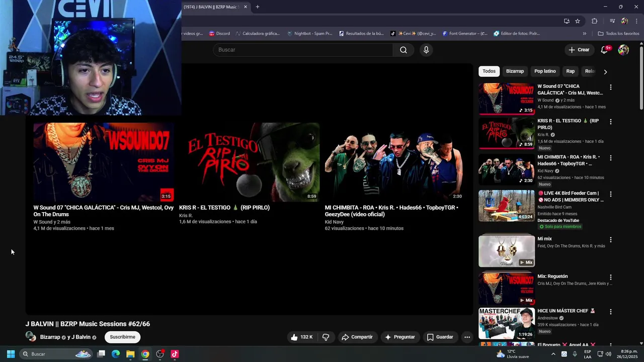Open a new browser tab
Image resolution: width=644 pixels, height=362 pixels.
[257, 7]
